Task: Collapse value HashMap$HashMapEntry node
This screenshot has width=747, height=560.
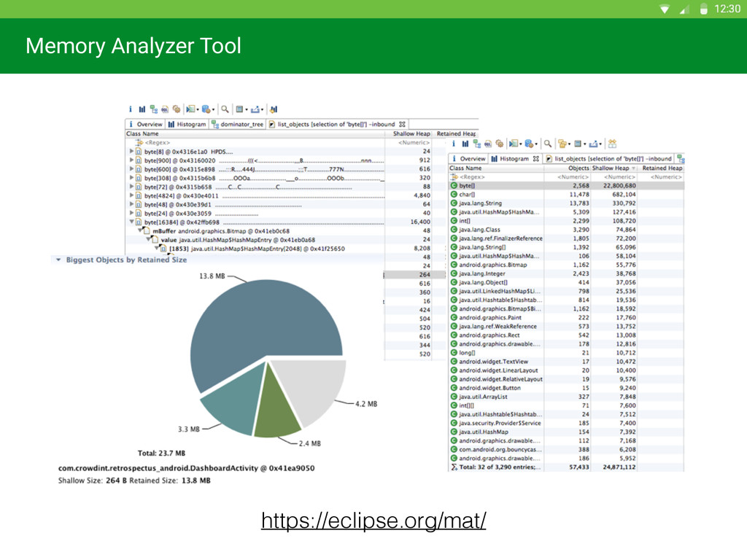Action: coord(149,239)
